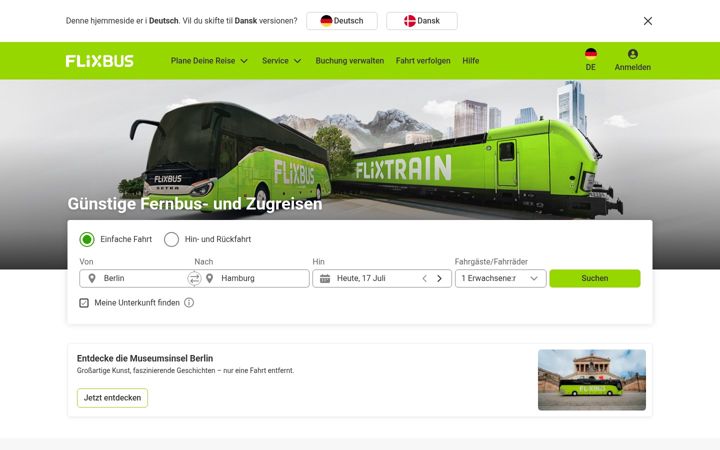Click the info icon next to Unterkunft
The image size is (720, 450).
(189, 303)
